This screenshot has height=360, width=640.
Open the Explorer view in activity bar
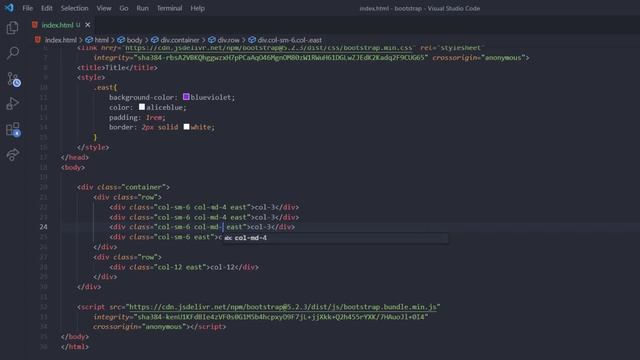[x=13, y=28]
